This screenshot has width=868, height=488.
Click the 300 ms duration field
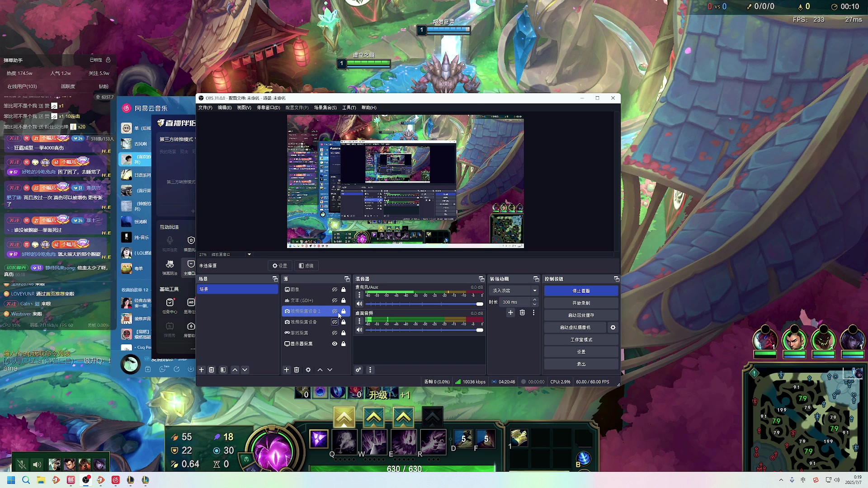coord(515,302)
